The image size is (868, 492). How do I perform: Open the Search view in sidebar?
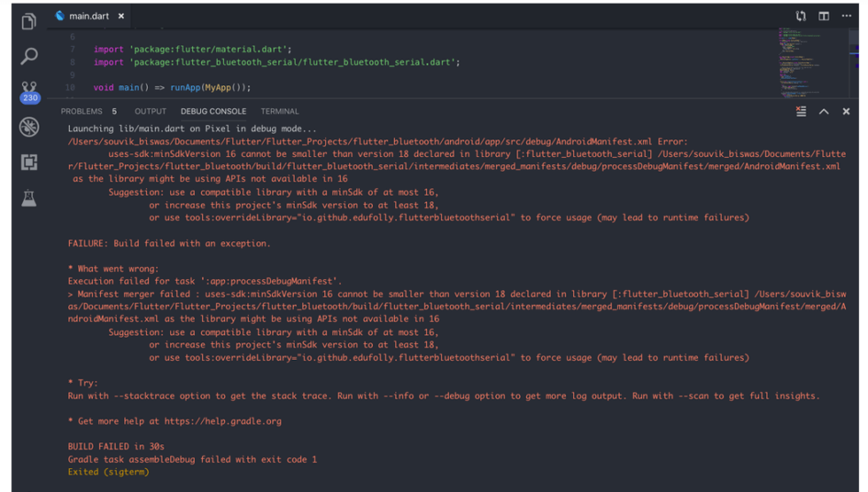[x=28, y=56]
